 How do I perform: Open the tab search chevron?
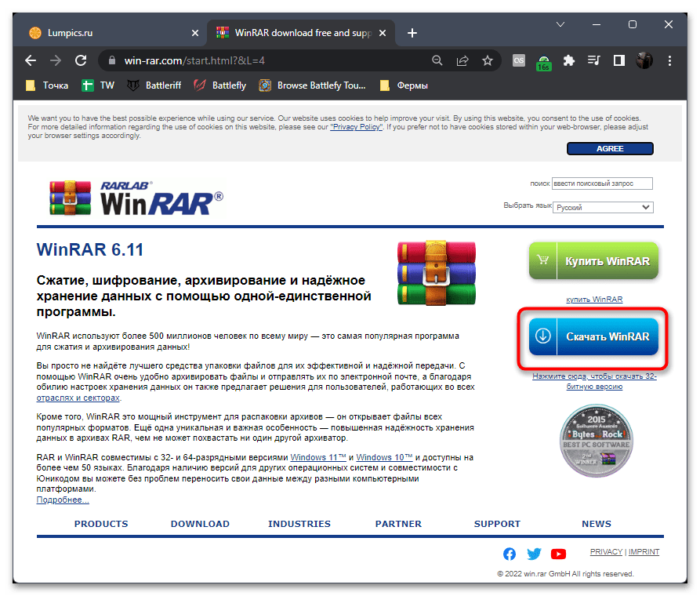tap(560, 24)
